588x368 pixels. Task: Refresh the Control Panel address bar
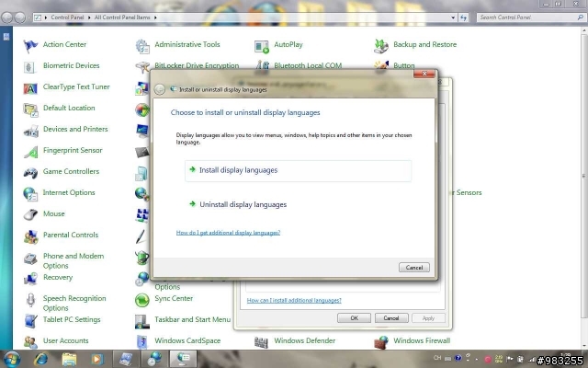tap(464, 17)
